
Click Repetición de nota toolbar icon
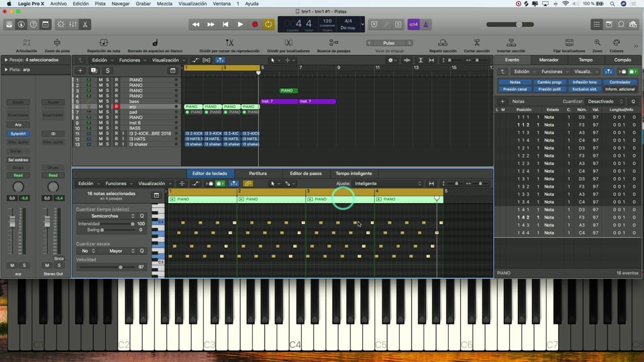(103, 43)
